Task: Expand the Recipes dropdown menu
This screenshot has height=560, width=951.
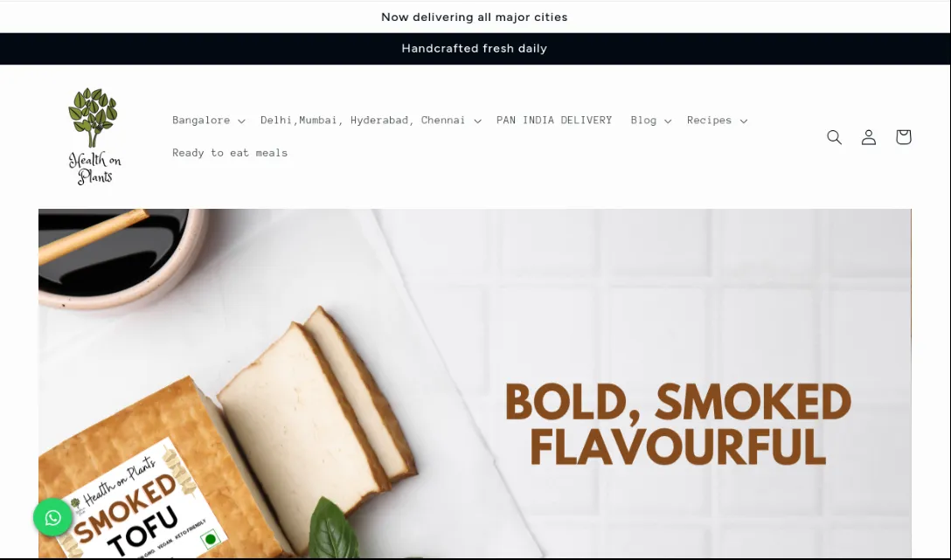Action: click(x=717, y=120)
